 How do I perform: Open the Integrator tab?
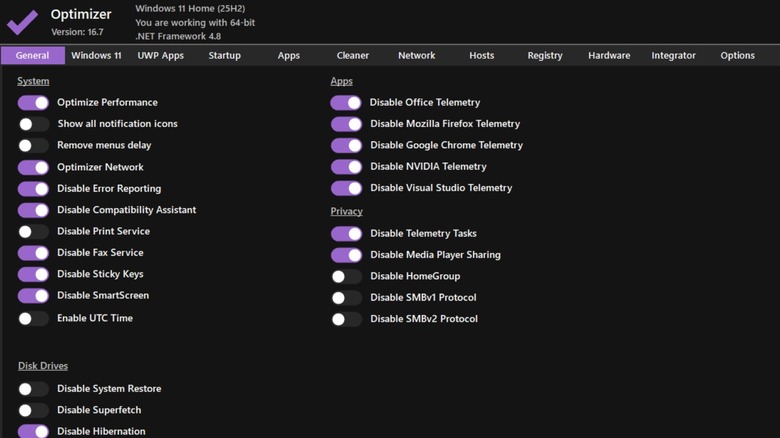673,55
